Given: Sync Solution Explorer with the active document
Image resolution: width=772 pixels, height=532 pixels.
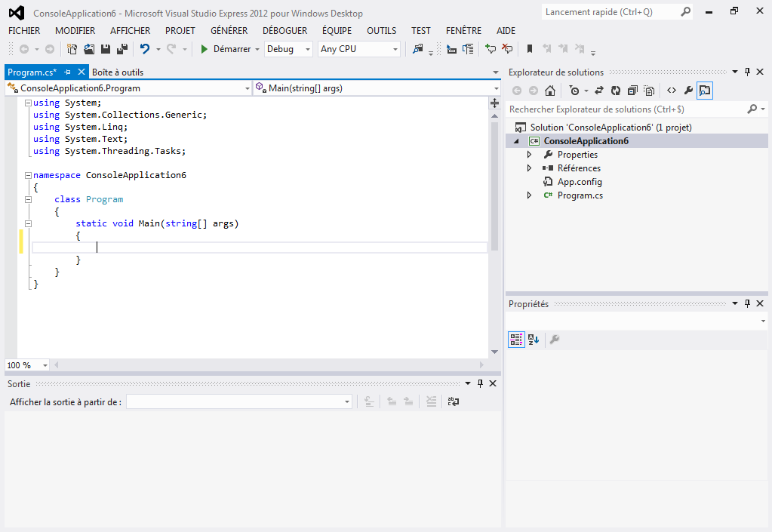Looking at the screenshot, I should [599, 91].
